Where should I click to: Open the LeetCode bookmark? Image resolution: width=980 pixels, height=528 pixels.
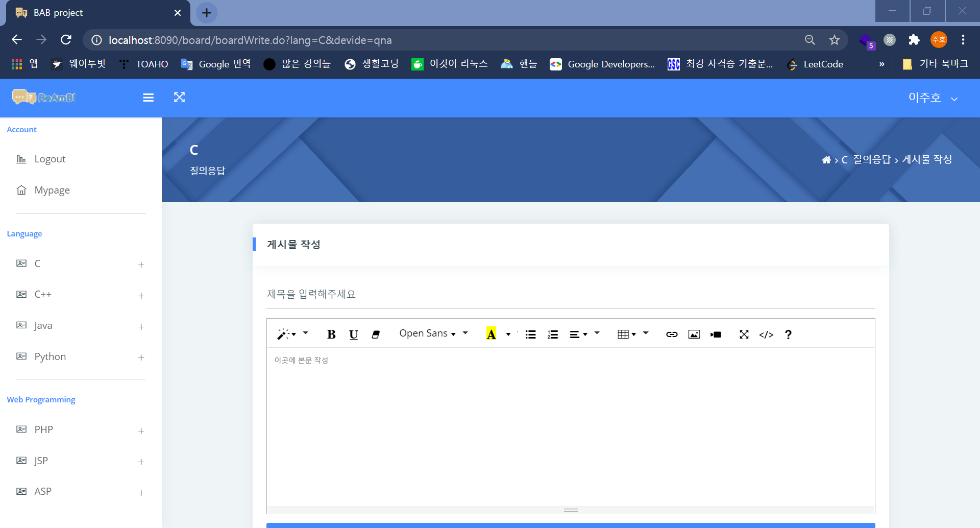(x=816, y=64)
